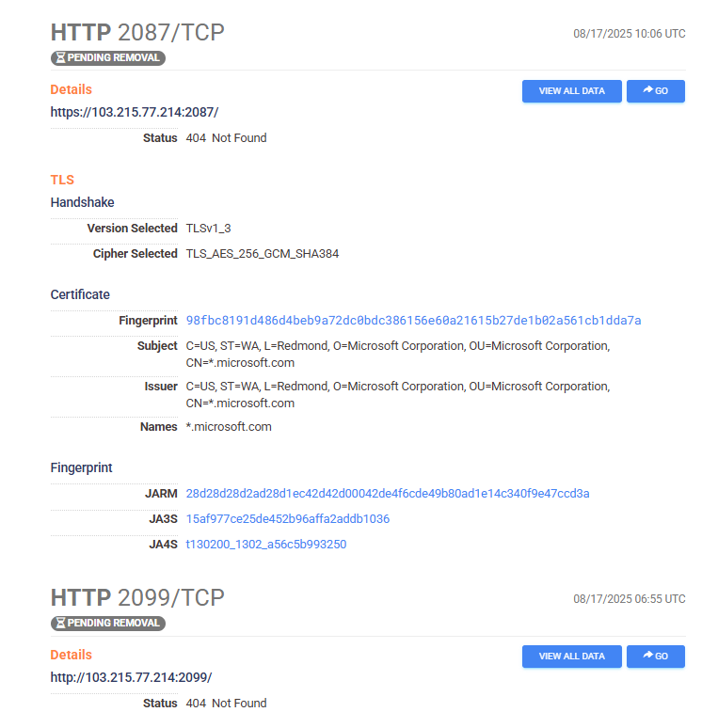
Task: Click the share arrow icon on 2099 GO button
Action: [x=647, y=656]
